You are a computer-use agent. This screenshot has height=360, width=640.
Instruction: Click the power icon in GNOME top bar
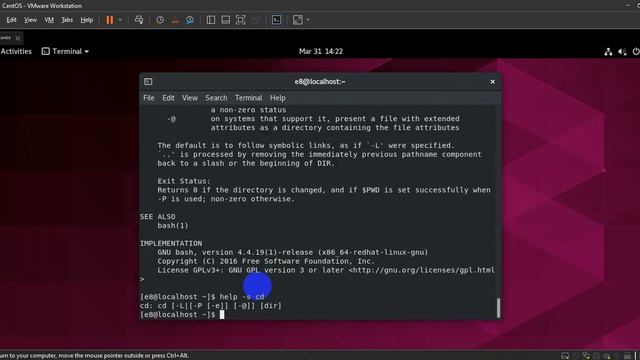pos(636,52)
